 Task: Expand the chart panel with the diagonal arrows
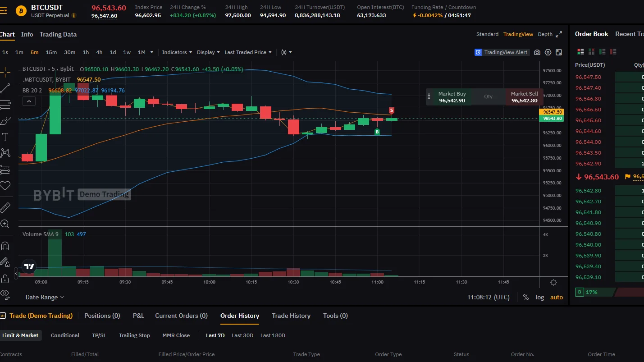coord(559,34)
